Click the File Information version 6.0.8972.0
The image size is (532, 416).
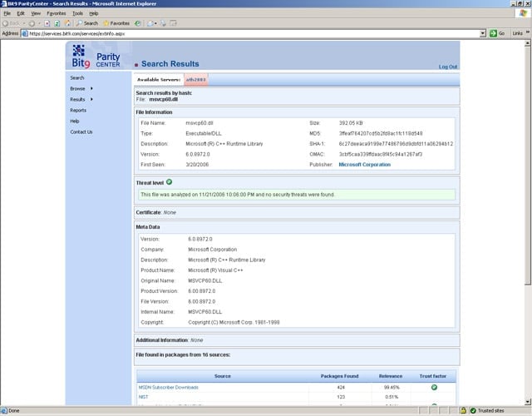click(198, 154)
